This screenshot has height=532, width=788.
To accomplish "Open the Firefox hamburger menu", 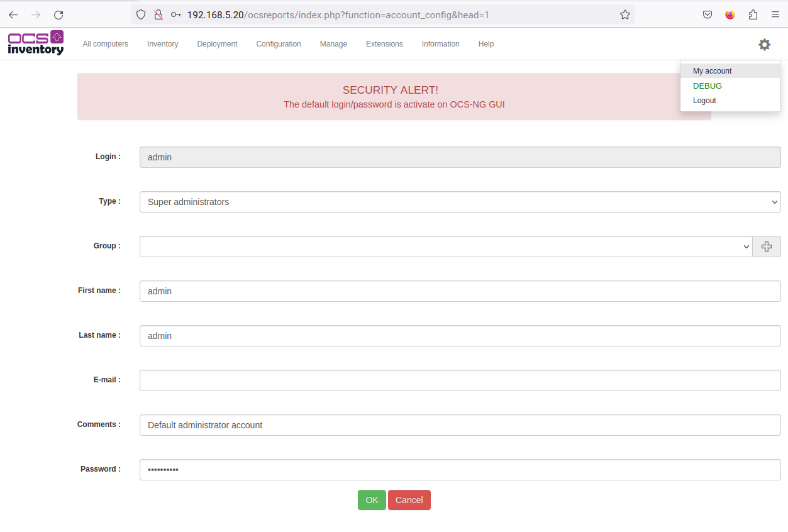I will [x=775, y=14].
